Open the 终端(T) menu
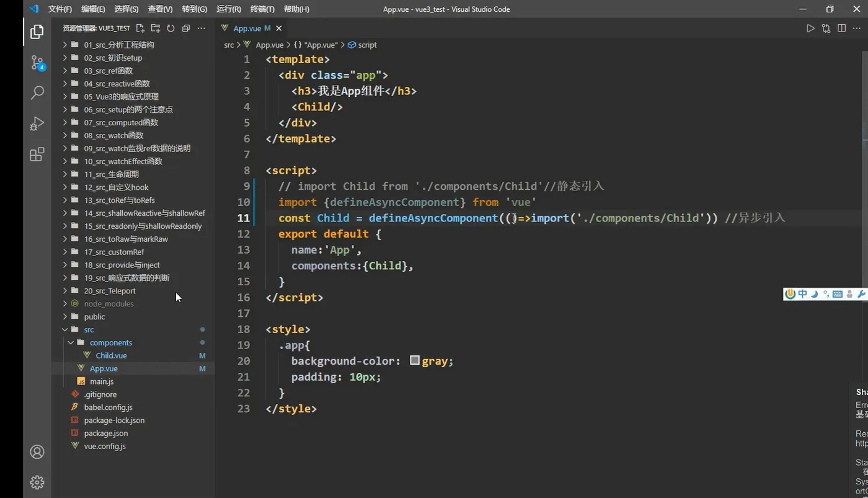Image resolution: width=868 pixels, height=498 pixels. pyautogui.click(x=262, y=9)
